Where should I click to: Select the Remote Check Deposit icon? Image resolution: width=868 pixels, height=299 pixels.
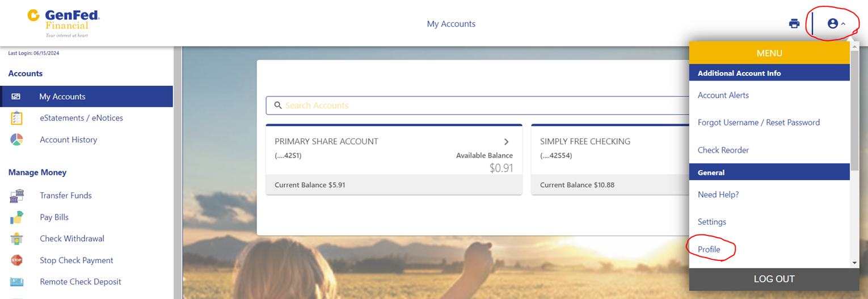pos(16,282)
